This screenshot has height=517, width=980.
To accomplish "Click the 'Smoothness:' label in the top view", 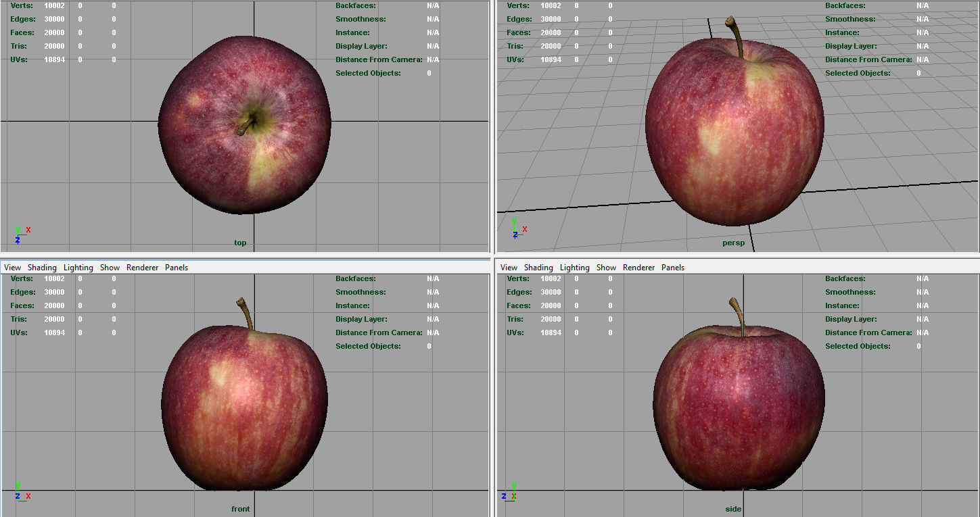I will 360,19.
